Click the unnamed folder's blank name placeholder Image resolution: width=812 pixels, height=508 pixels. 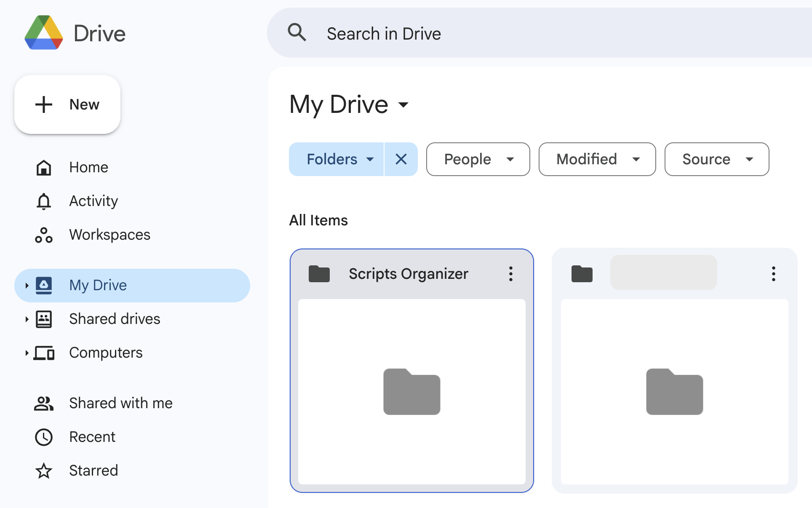[664, 272]
